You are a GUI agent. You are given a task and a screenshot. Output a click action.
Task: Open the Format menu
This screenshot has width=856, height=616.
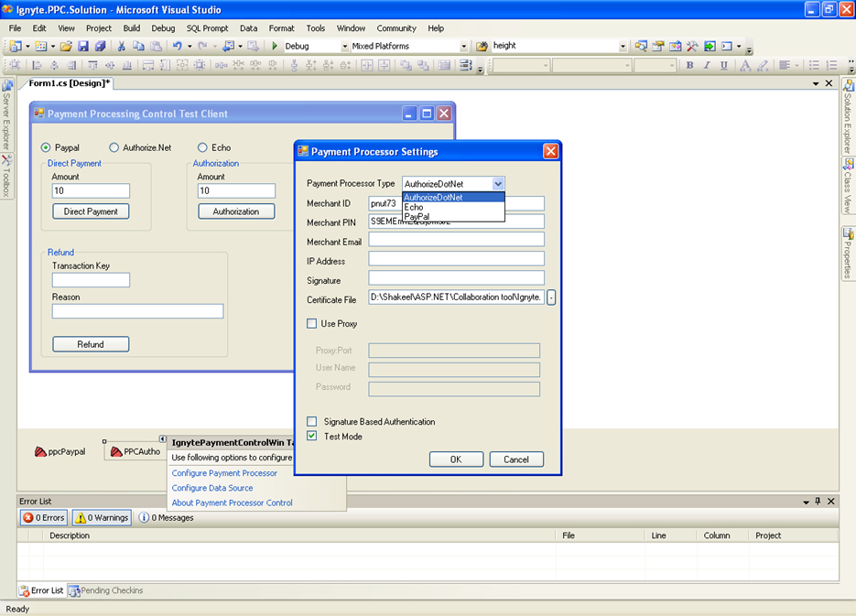point(281,28)
